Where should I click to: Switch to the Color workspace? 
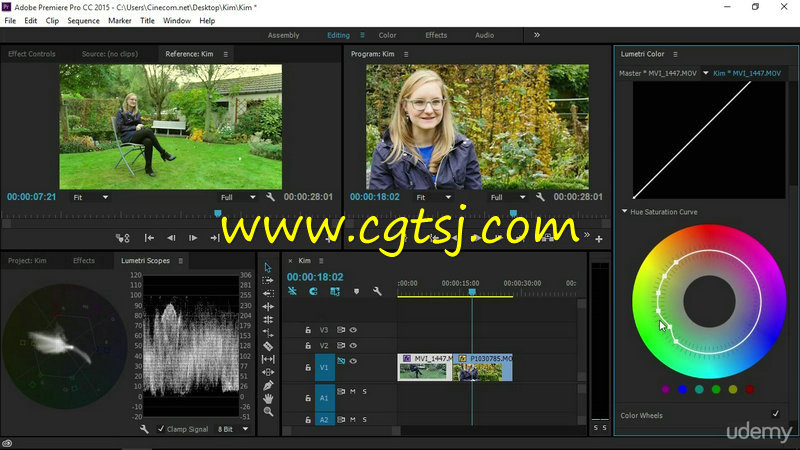tap(387, 35)
